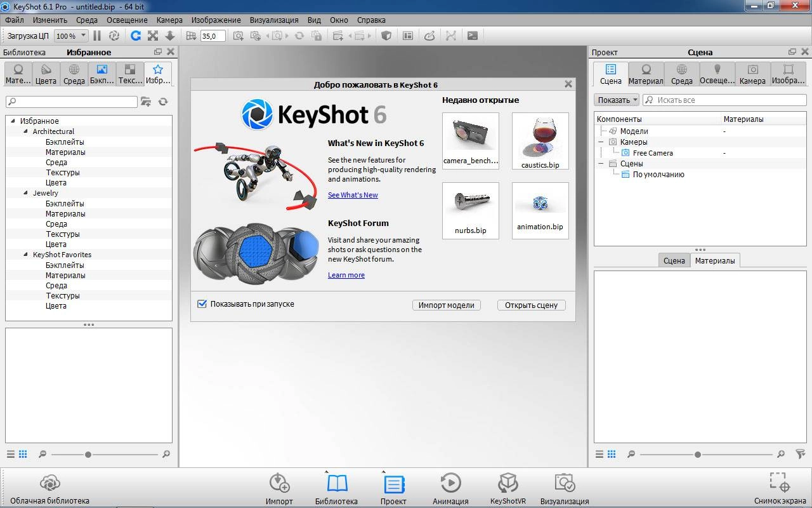Open the Файл menu

click(x=14, y=20)
